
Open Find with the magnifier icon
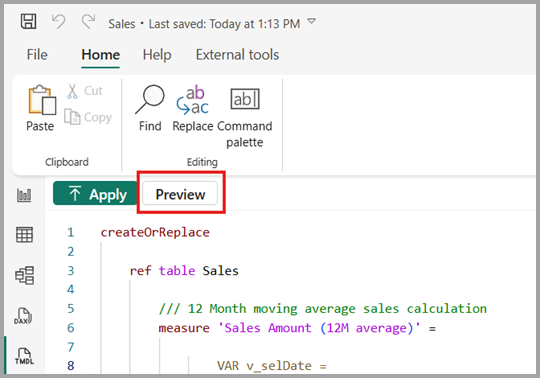coord(150,108)
